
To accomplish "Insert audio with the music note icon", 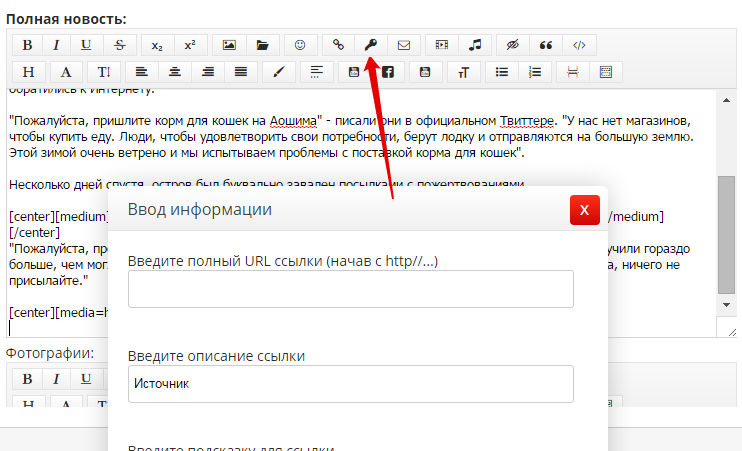I will click(x=476, y=45).
